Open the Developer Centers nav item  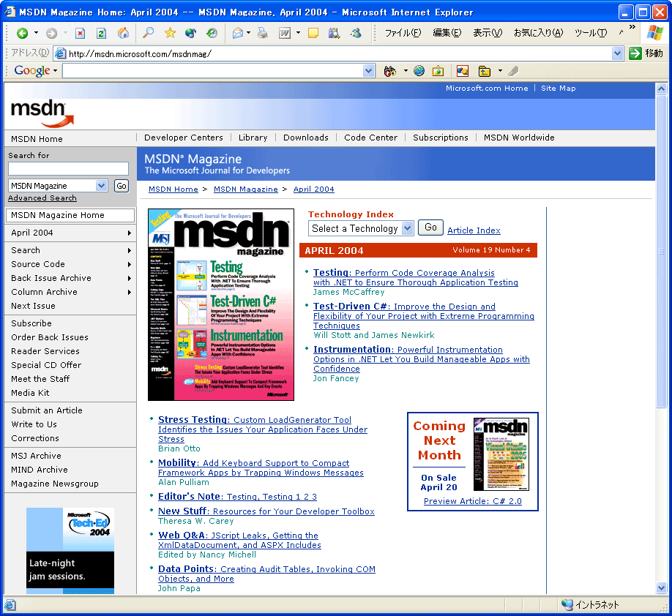tap(184, 138)
